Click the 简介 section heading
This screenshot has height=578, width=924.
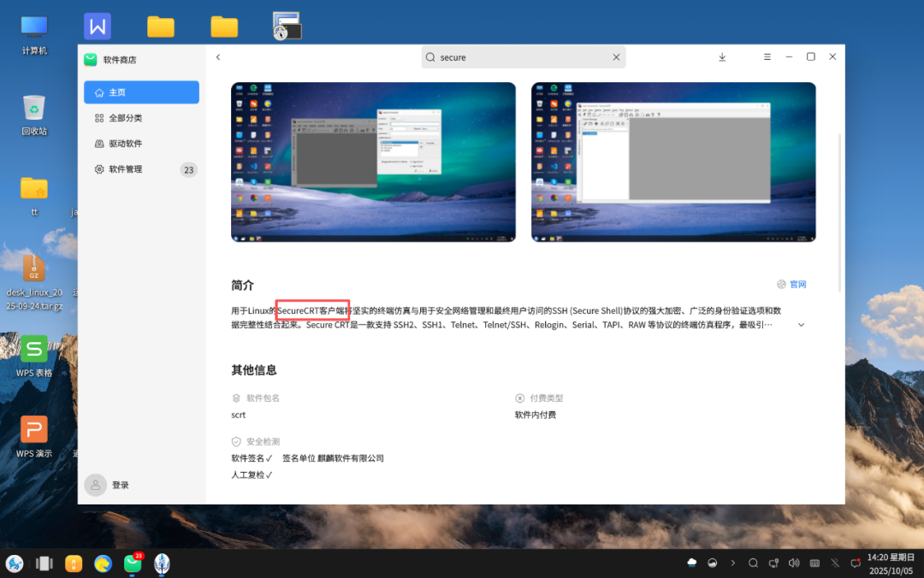pos(242,286)
